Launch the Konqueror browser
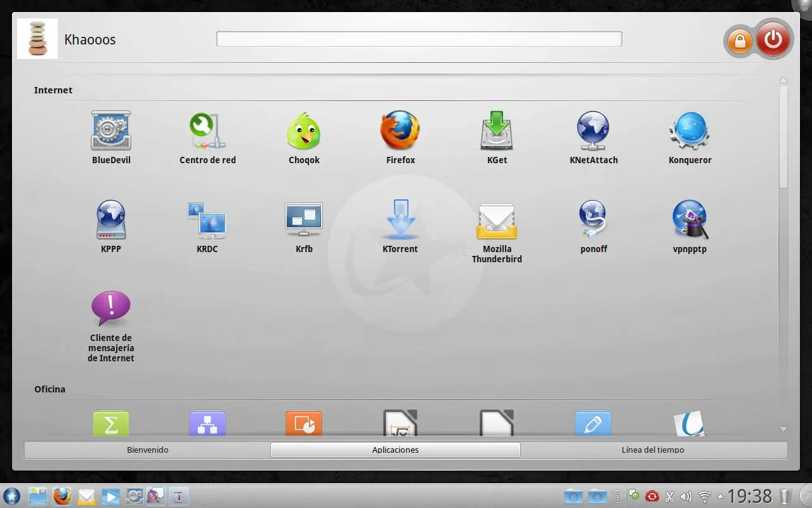The image size is (812, 508). (x=690, y=138)
